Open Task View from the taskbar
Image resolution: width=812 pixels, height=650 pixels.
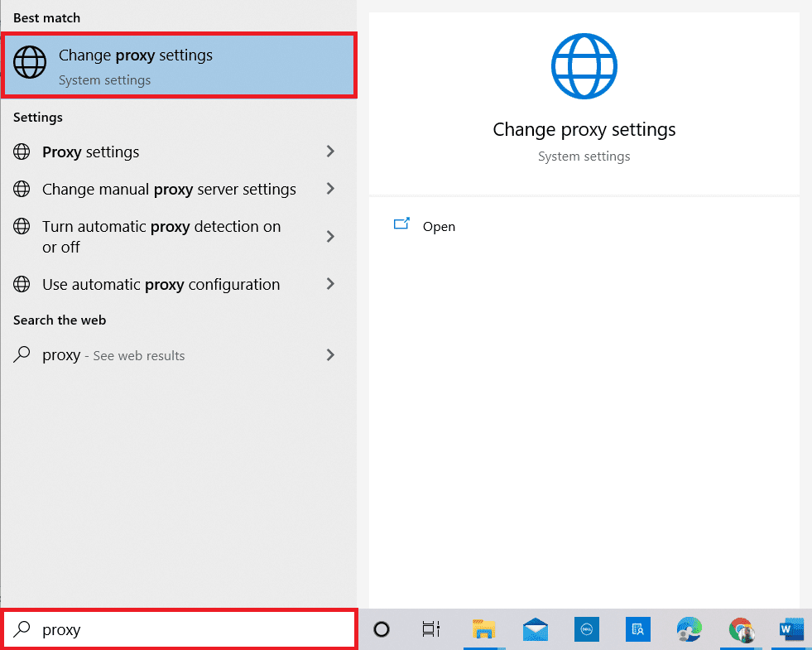(x=430, y=629)
